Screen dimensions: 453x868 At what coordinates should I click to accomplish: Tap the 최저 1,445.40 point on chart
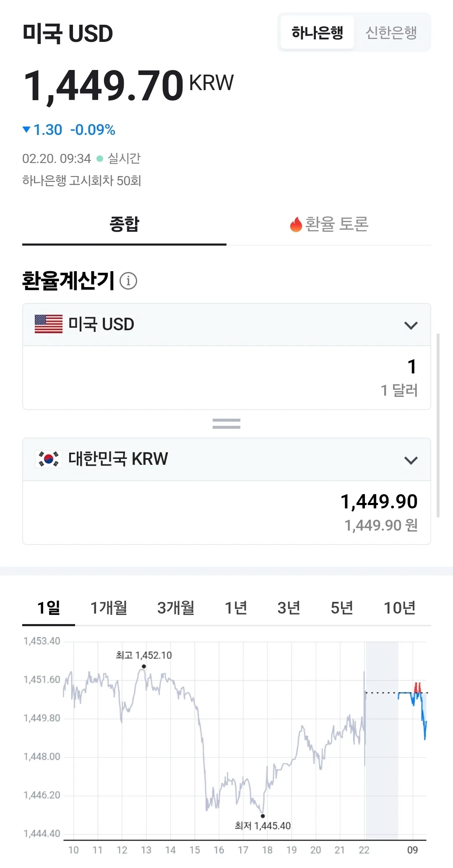click(263, 816)
